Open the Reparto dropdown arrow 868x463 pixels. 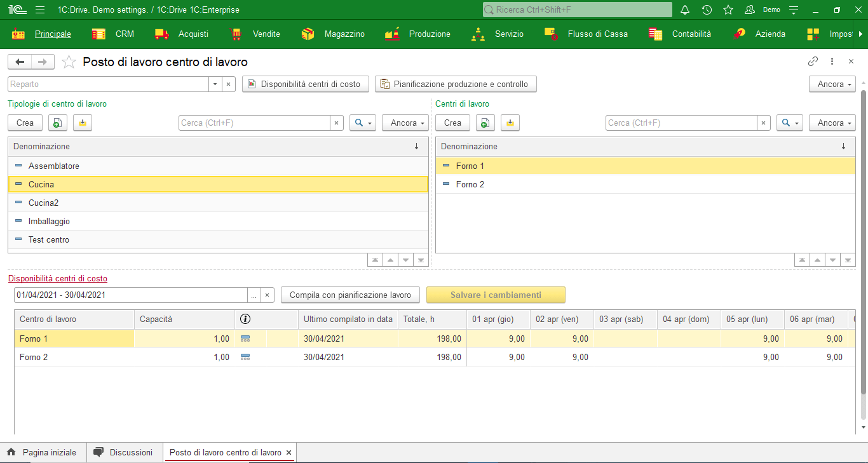tap(215, 84)
